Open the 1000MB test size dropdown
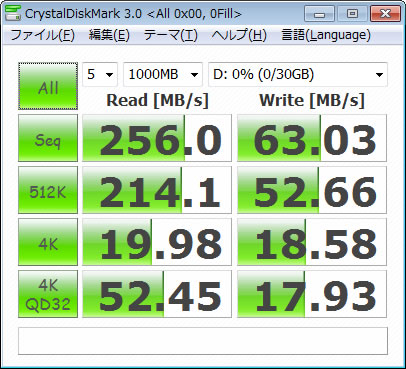 tap(163, 74)
